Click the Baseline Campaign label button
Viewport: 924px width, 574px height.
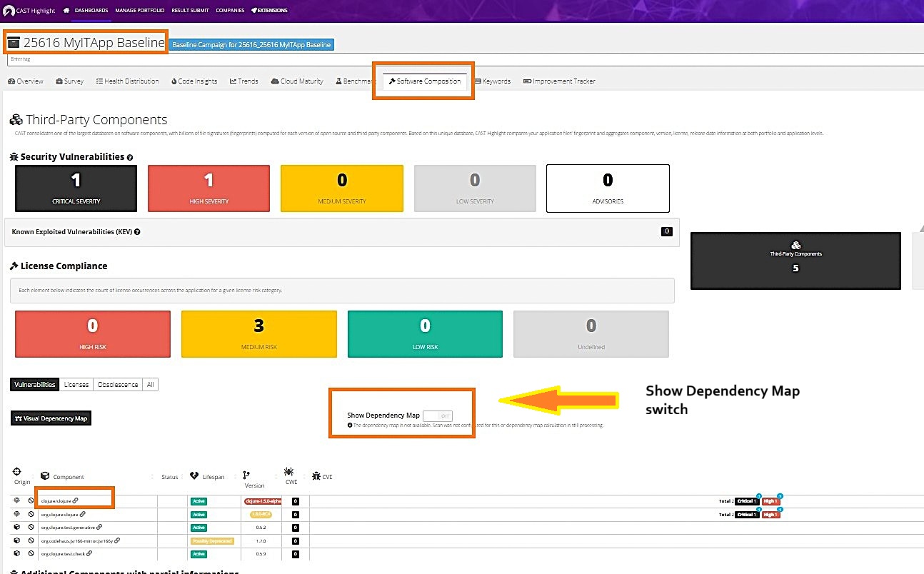pos(251,45)
